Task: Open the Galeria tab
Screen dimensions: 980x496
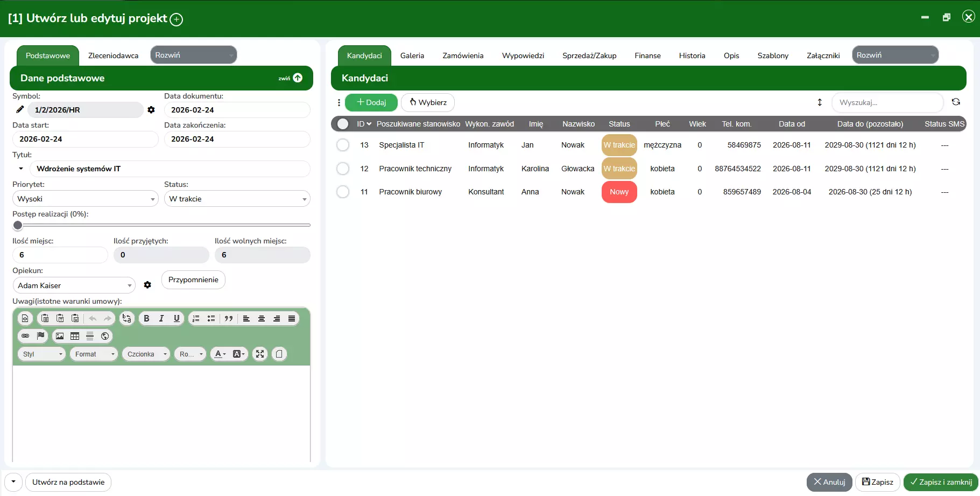Action: tap(412, 55)
